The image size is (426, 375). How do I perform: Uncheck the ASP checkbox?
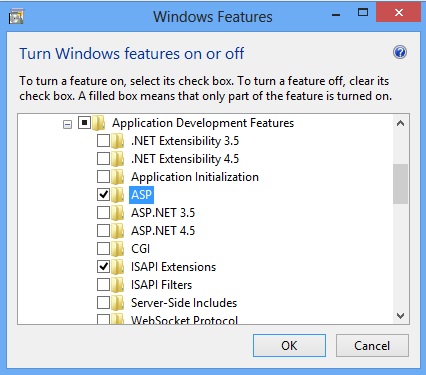(103, 195)
